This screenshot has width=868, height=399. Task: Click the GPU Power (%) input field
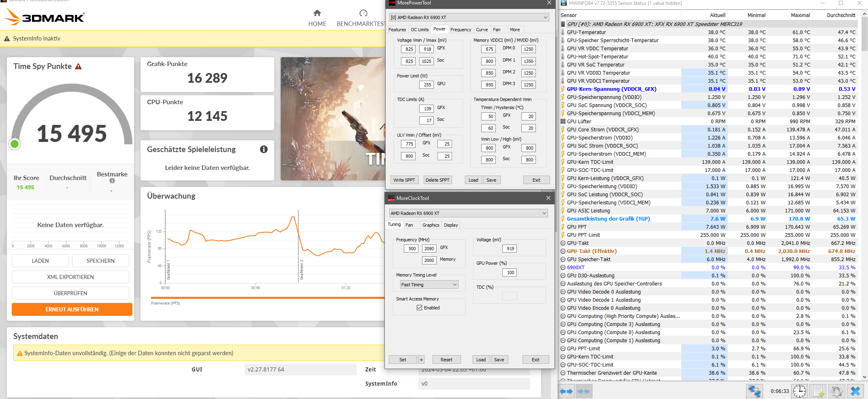coord(510,272)
